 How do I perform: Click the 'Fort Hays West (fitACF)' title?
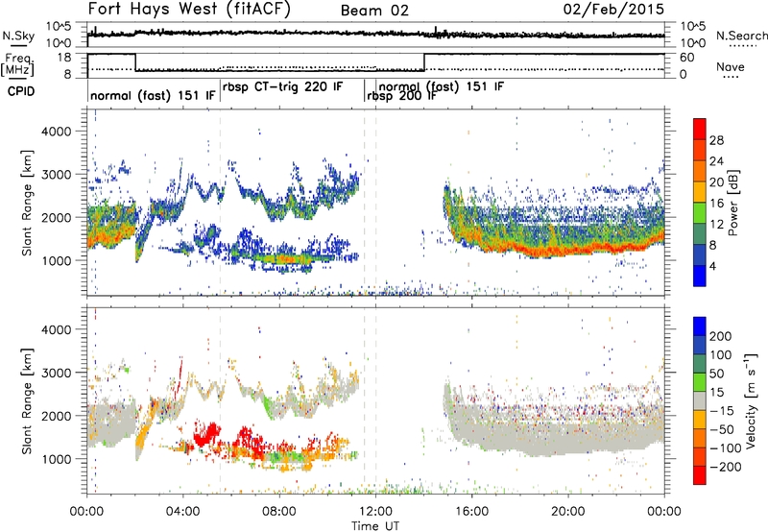coord(189,10)
